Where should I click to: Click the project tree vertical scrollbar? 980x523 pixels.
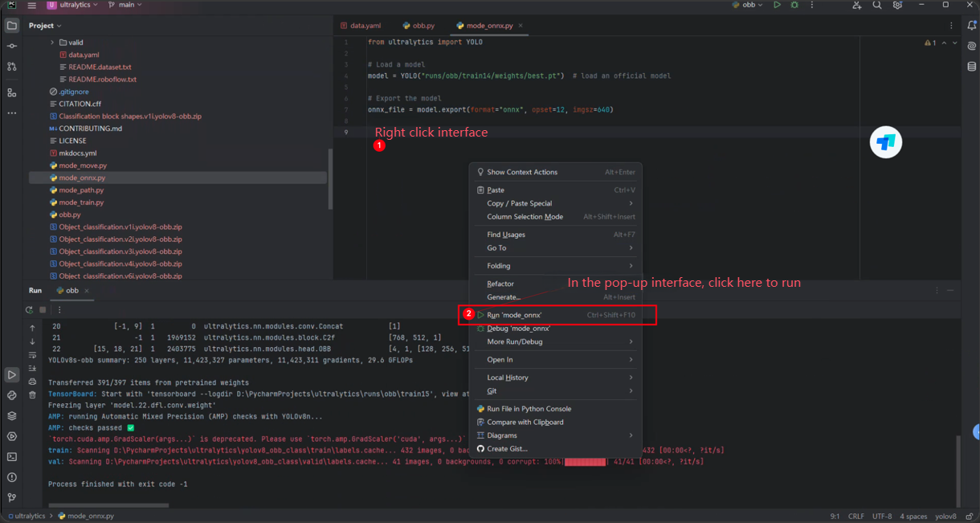331,179
